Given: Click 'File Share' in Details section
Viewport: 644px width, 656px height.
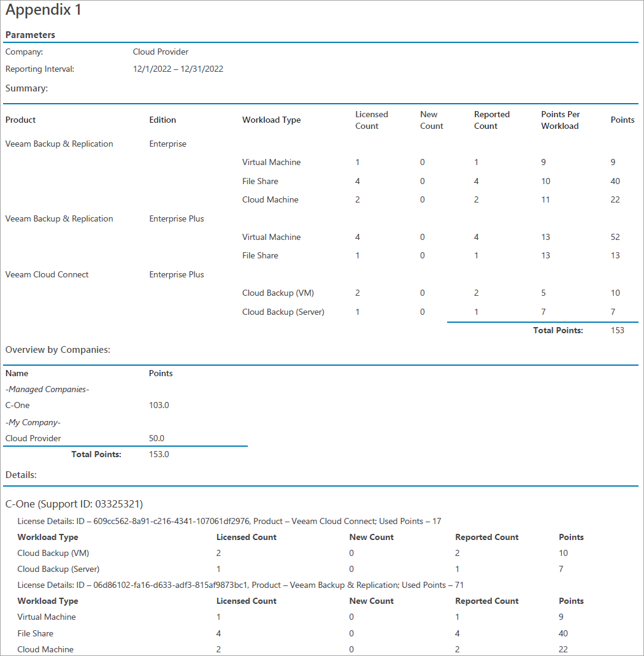Looking at the screenshot, I should tap(35, 633).
